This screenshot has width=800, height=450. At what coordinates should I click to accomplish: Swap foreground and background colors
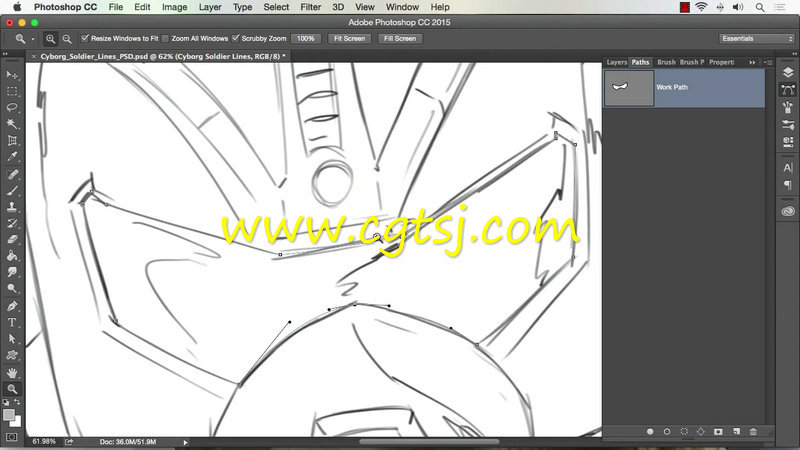coord(17,402)
